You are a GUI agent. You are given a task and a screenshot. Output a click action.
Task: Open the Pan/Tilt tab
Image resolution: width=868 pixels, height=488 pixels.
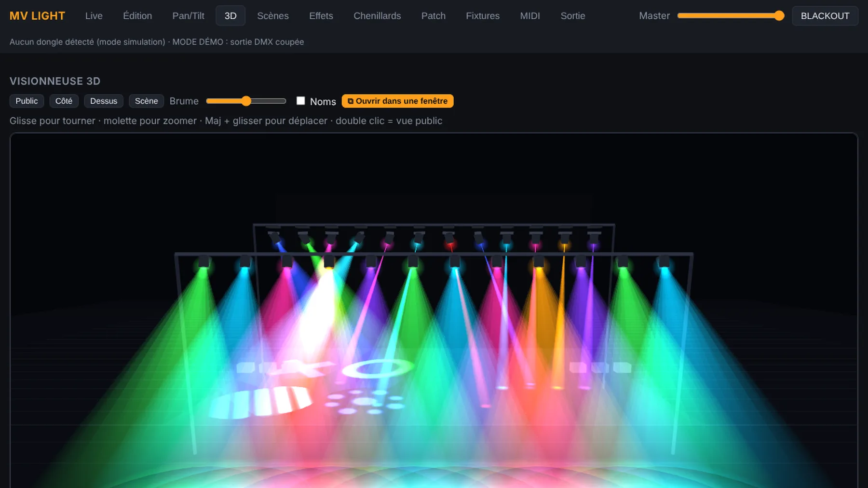pos(188,16)
